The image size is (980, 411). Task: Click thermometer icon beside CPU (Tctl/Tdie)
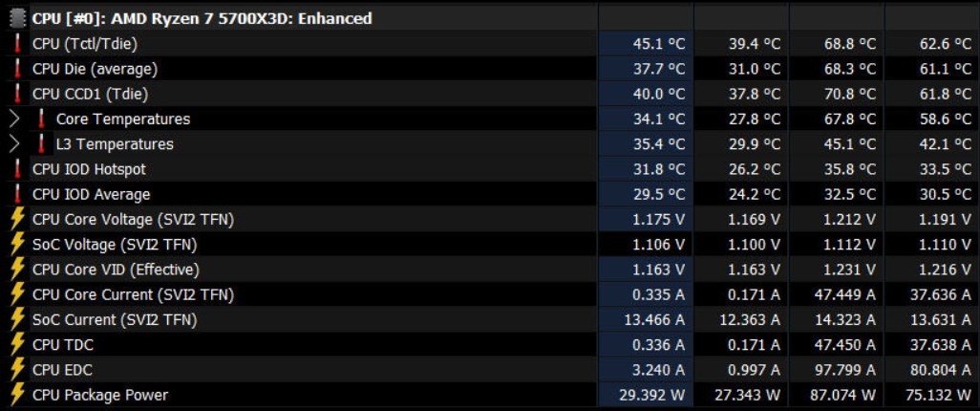18,44
